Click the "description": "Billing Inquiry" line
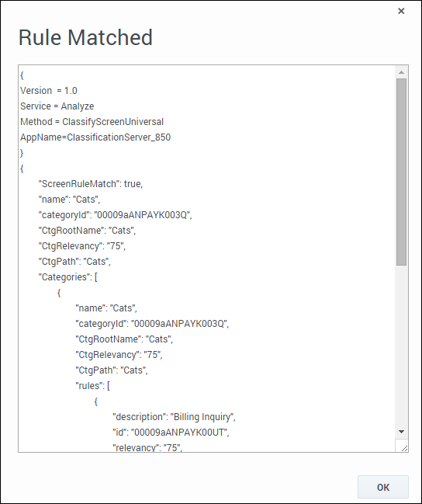The height and width of the screenshot is (504, 422). pyautogui.click(x=174, y=417)
